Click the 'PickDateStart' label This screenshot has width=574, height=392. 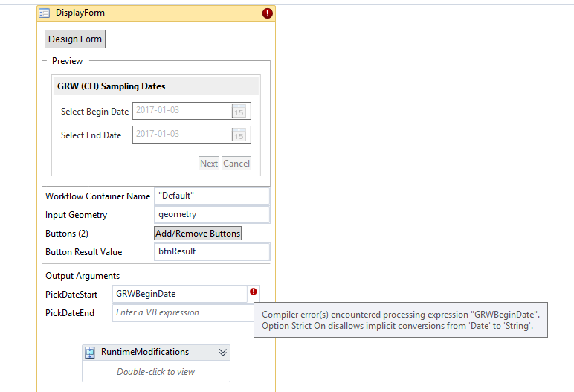click(x=71, y=295)
